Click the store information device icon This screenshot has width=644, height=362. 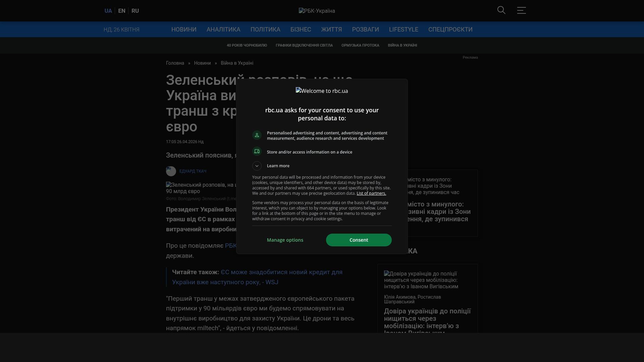pyautogui.click(x=257, y=152)
